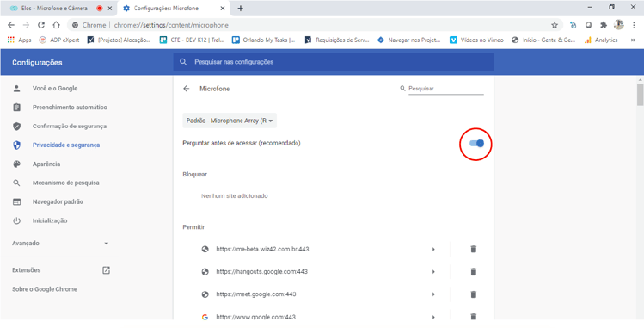Open Extensões external link icon

(106, 270)
